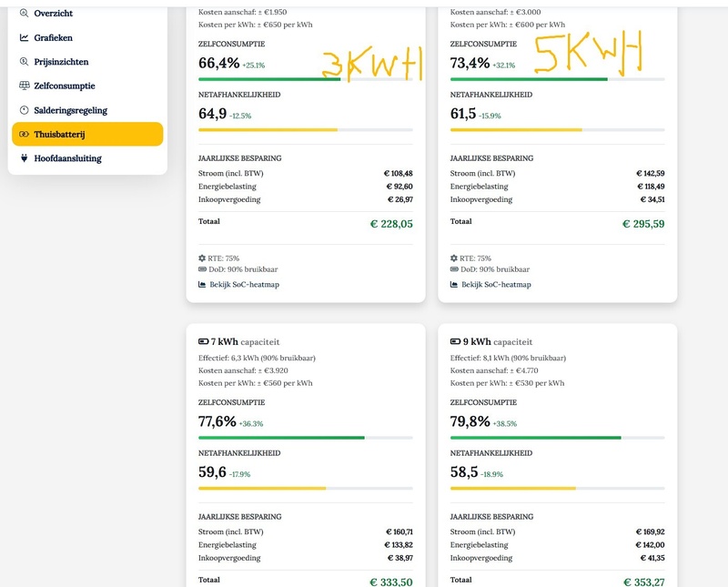This screenshot has width=728, height=587.
Task: Click the Energiebelasting amount € 118,49
Action: 651,187
